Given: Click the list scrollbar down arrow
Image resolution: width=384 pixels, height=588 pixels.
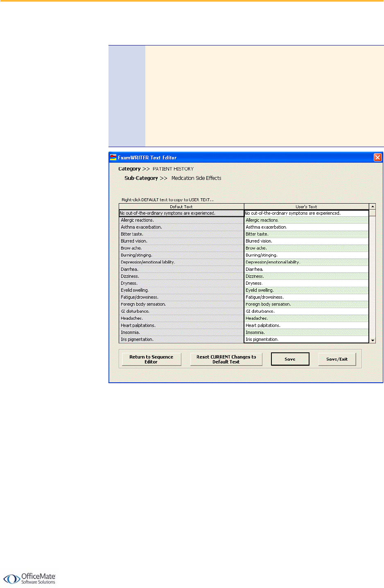Looking at the screenshot, I should pos(373,340).
